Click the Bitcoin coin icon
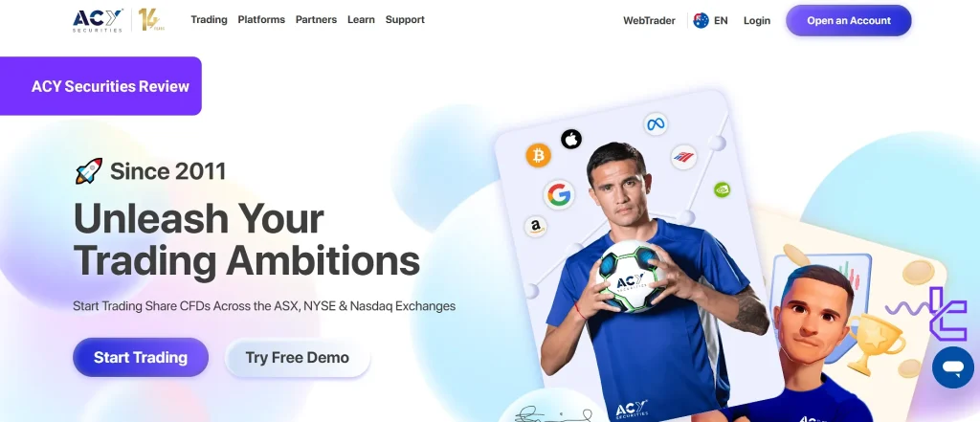Screen dimensions: 980x422 [x=538, y=155]
